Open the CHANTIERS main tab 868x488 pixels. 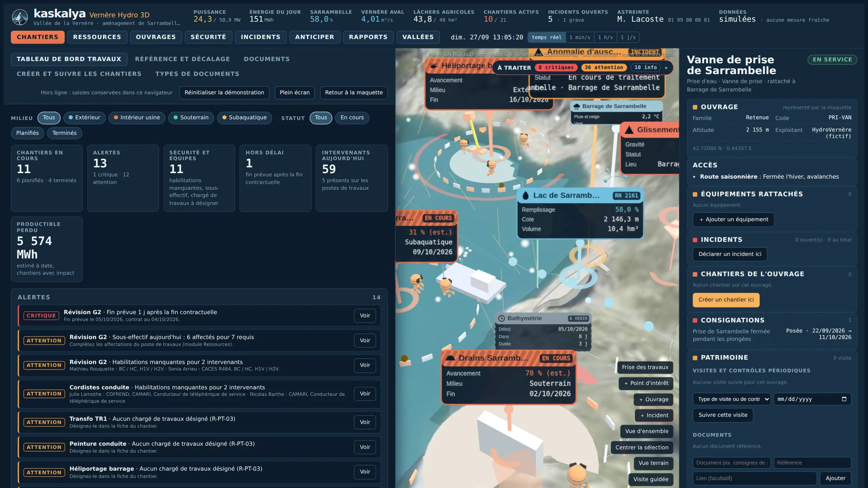click(38, 37)
